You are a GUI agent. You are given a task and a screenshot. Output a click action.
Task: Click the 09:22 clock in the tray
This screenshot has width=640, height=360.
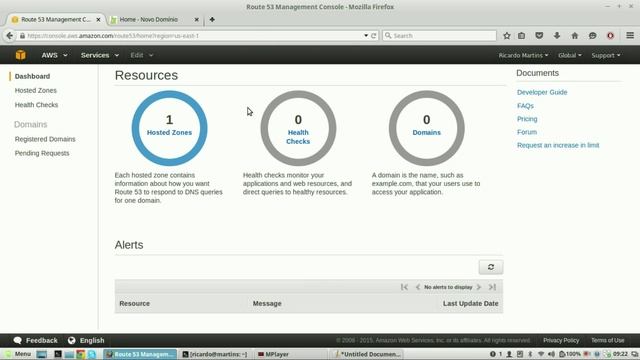click(620, 354)
